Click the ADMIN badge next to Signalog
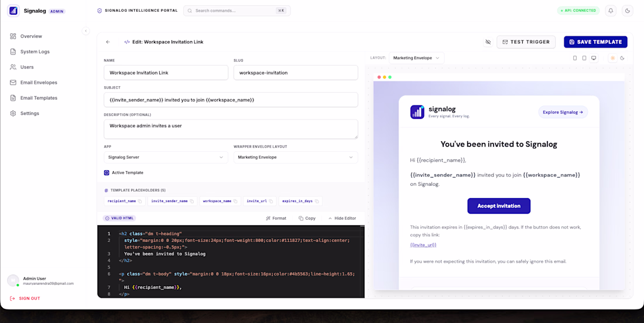The width and height of the screenshot is (644, 323). pos(57,12)
